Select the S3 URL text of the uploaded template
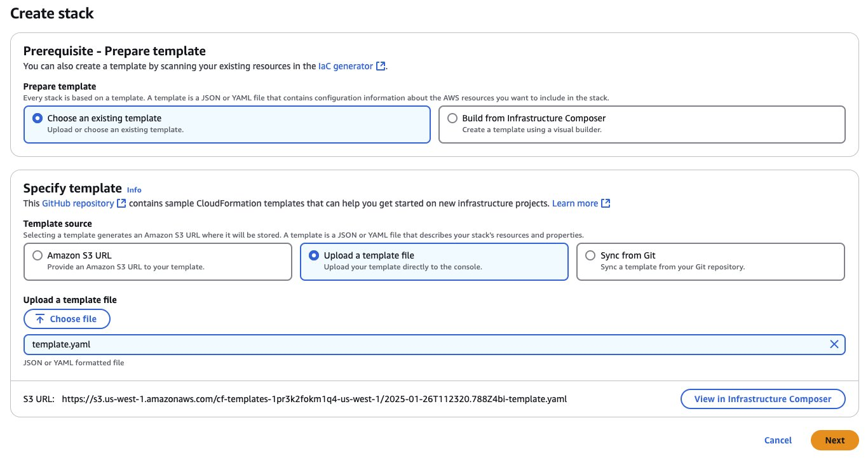The height and width of the screenshot is (465, 868). tap(314, 399)
